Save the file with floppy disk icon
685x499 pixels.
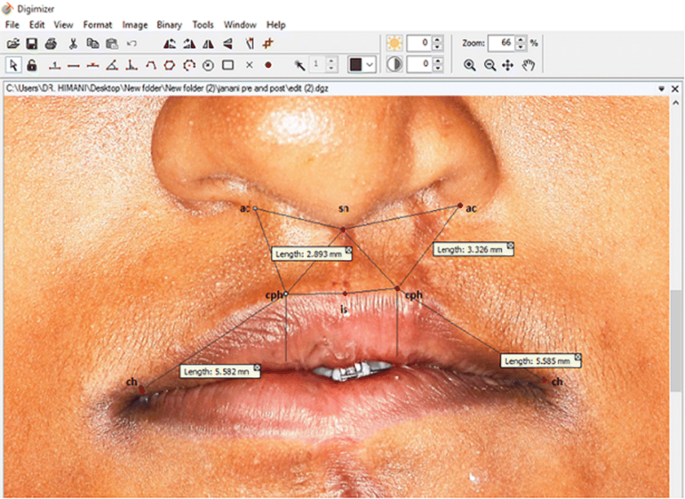32,44
